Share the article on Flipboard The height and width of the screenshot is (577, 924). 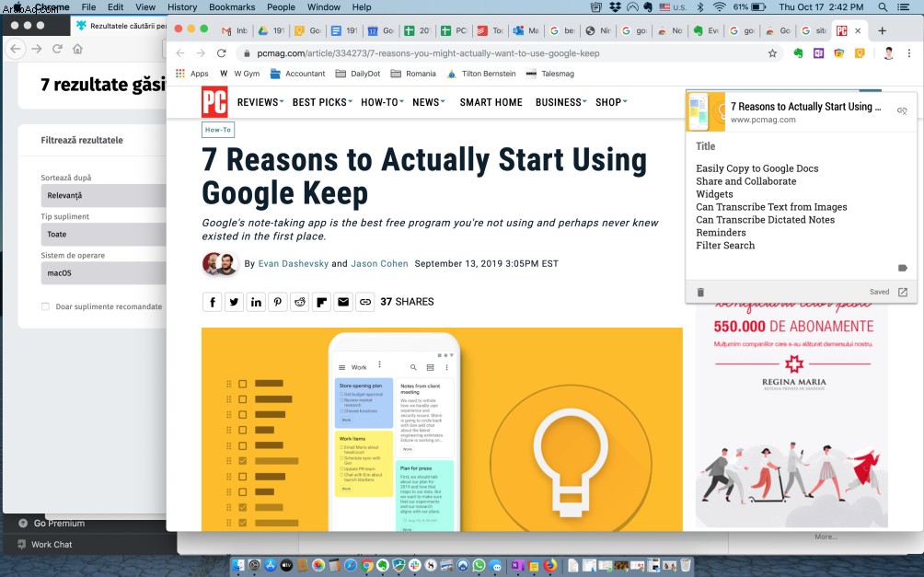point(321,302)
